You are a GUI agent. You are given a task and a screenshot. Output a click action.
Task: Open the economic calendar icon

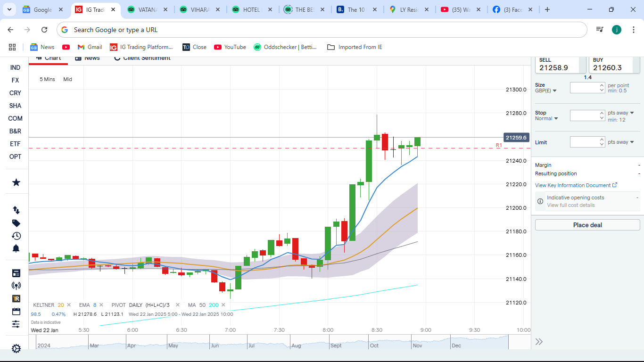[x=16, y=311]
